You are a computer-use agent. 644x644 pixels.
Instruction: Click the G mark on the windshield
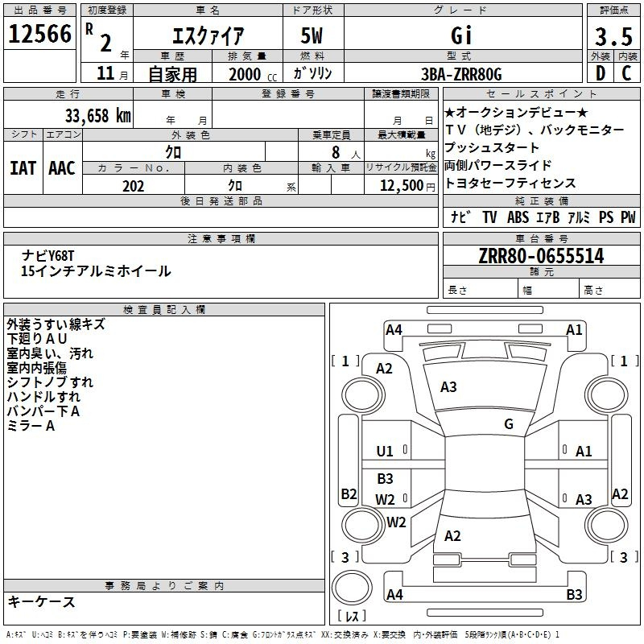click(x=508, y=424)
